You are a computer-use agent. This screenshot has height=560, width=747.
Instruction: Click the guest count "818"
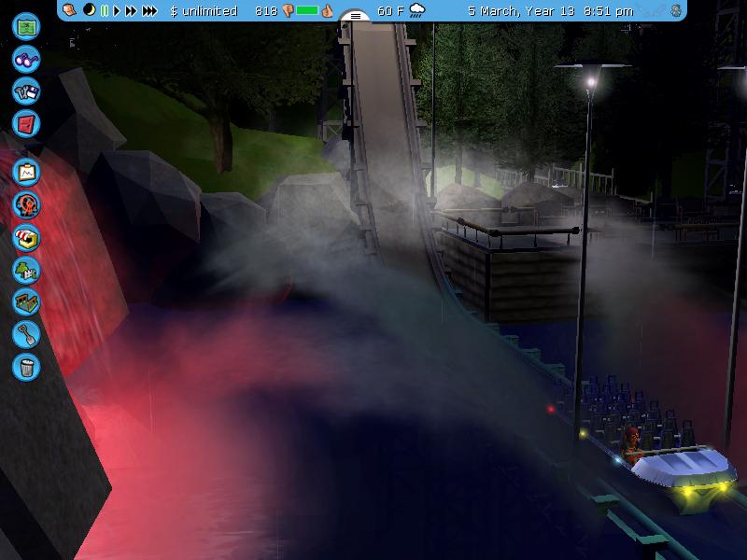266,10
